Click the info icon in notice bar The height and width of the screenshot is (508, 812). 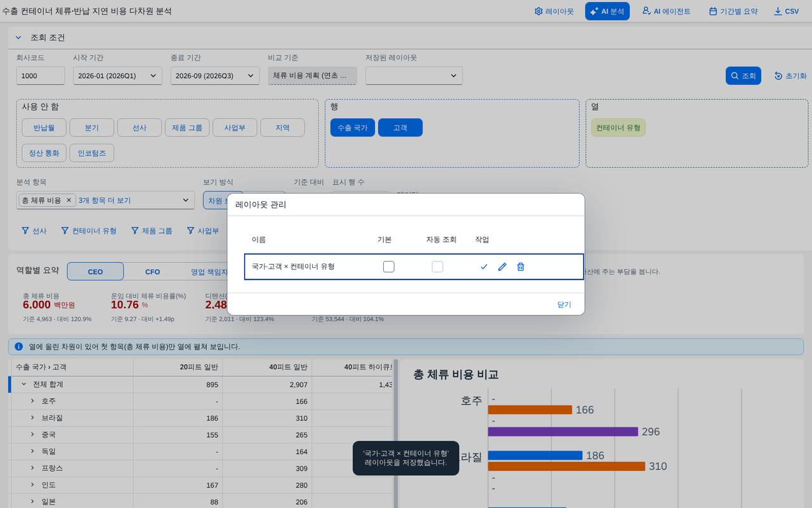19,347
